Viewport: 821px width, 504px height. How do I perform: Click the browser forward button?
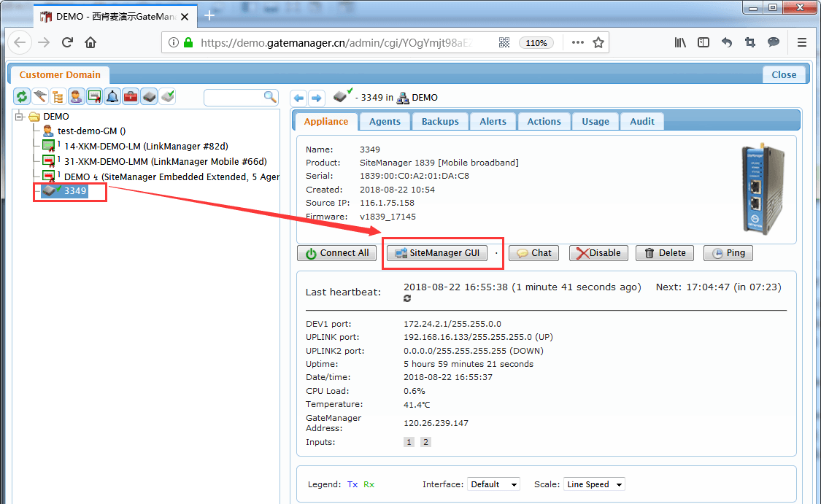44,42
